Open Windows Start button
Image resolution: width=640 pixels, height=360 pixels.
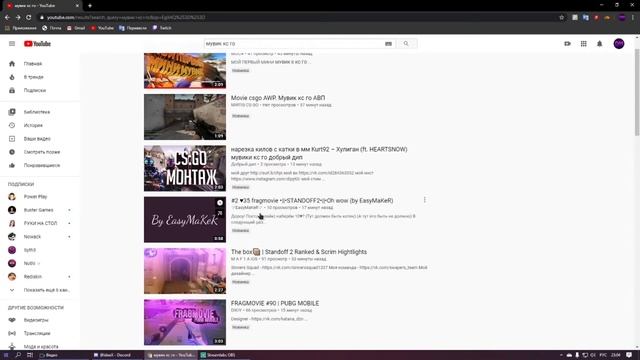pyautogui.click(x=6, y=355)
